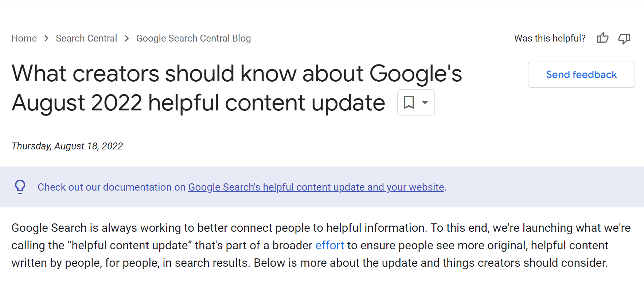Navigate to Google Search Central Blog breadcrumb

[x=194, y=38]
